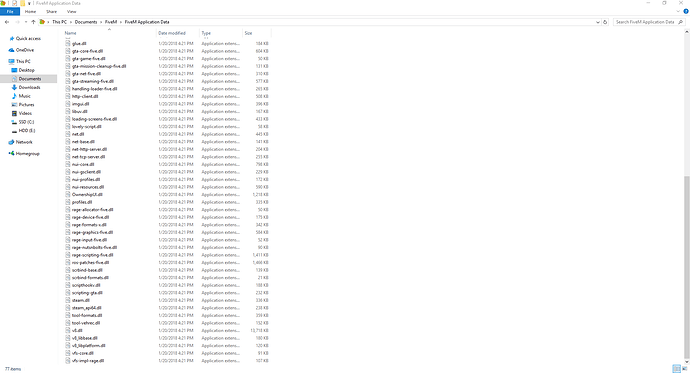Click the Back navigation arrow
The height and width of the screenshot is (373, 690).
coord(7,22)
